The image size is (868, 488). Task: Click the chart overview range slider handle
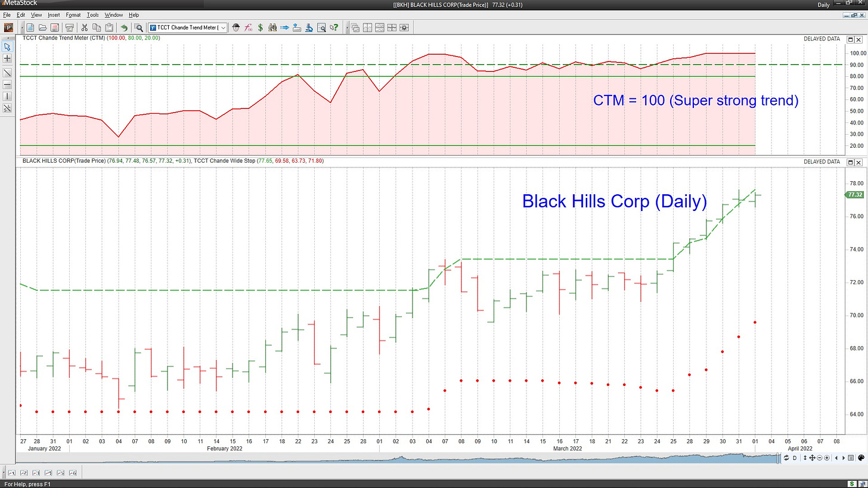(777, 458)
